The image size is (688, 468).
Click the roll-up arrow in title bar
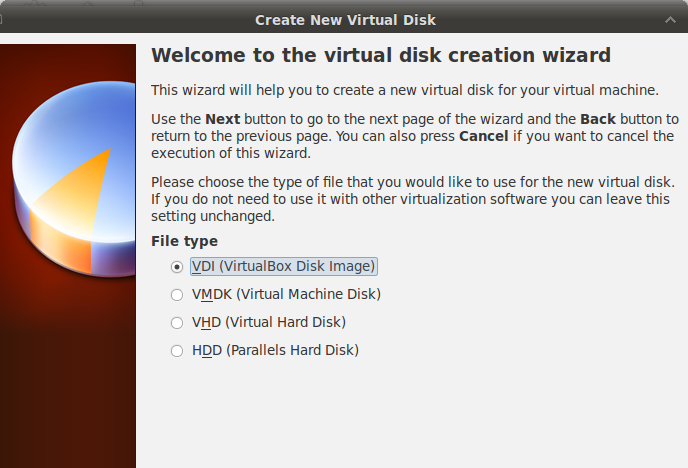tap(669, 20)
